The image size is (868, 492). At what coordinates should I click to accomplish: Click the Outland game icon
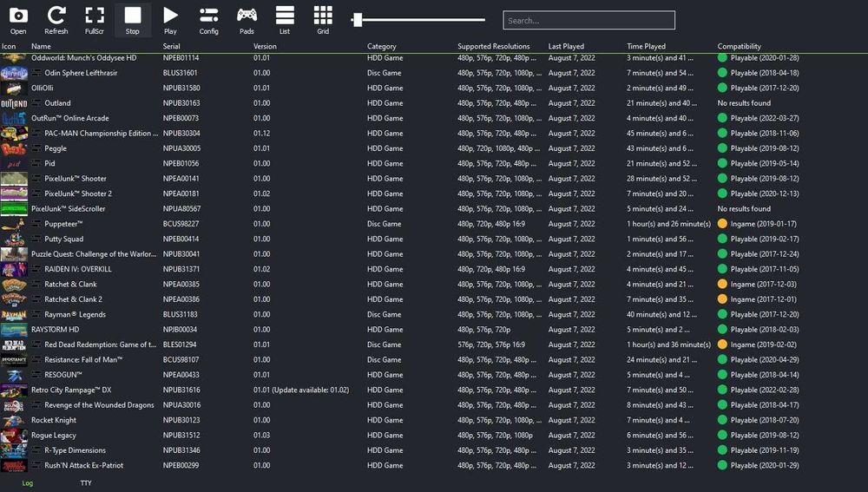click(14, 103)
